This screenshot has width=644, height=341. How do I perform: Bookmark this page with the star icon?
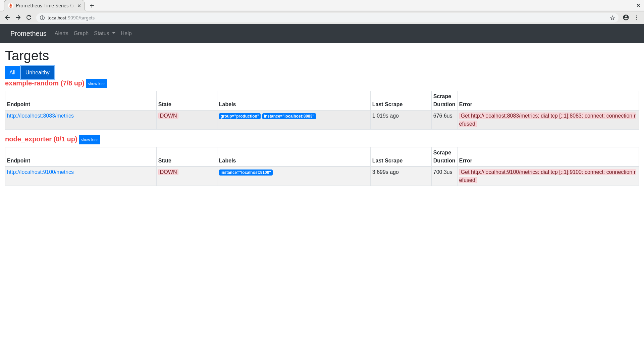pyautogui.click(x=612, y=18)
